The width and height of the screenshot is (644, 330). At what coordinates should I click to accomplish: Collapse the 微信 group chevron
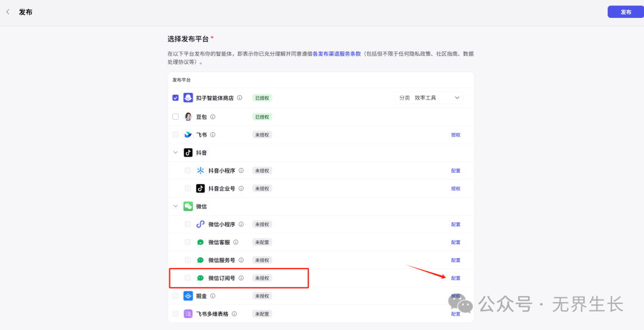coord(175,207)
